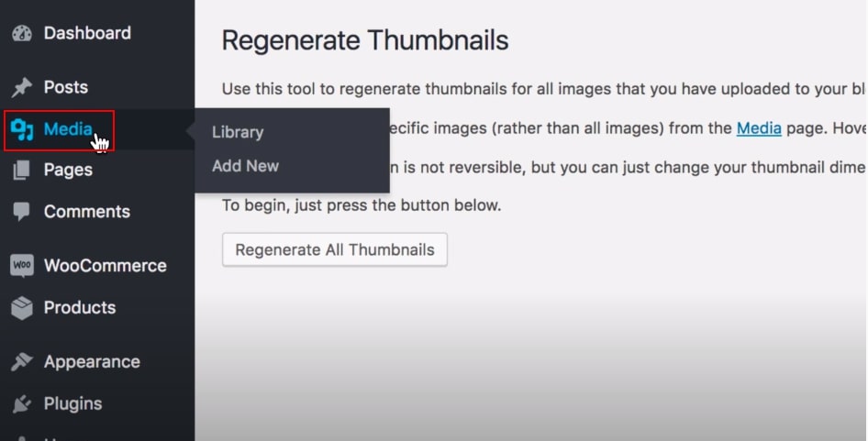The height and width of the screenshot is (441, 868).
Task: Choose Library in the Media submenu
Action: tap(238, 133)
